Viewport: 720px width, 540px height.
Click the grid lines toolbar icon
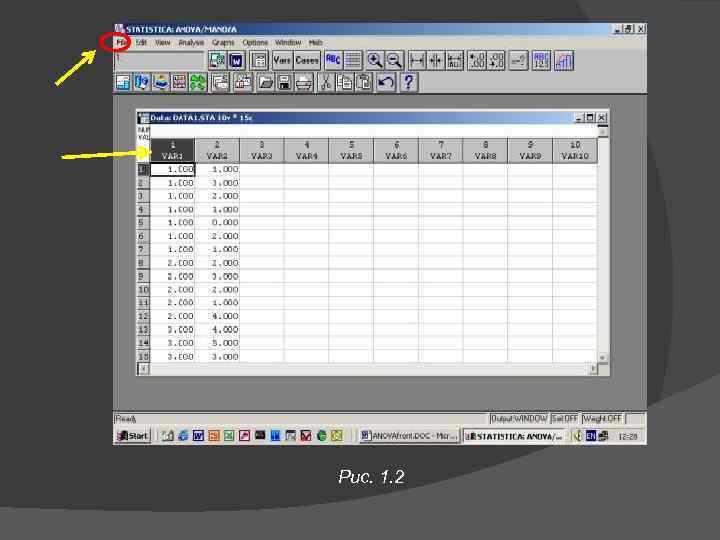click(353, 61)
